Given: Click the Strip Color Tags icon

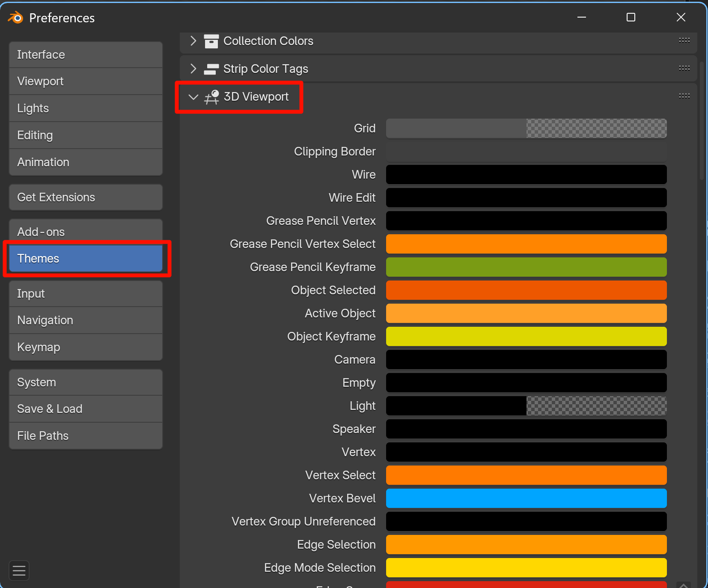Looking at the screenshot, I should [211, 69].
